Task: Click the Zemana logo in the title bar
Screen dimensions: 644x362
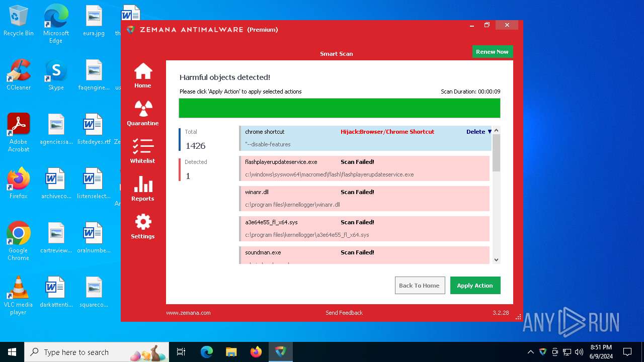Action: [131, 30]
